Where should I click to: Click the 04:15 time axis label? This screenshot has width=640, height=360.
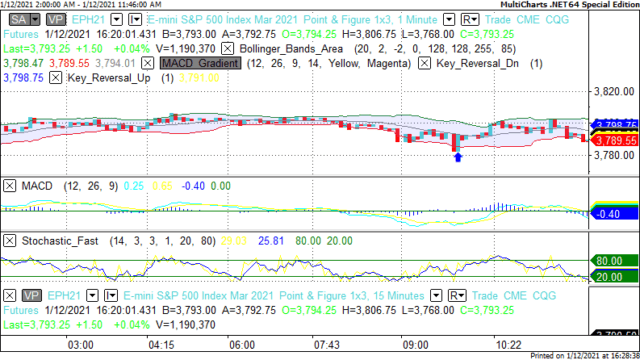[x=161, y=345]
